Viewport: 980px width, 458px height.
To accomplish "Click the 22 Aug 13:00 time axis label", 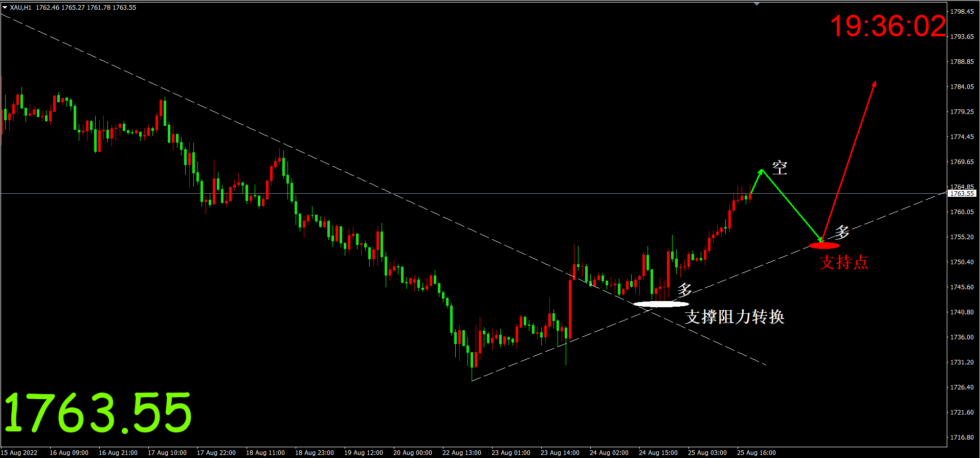I will coord(462,452).
